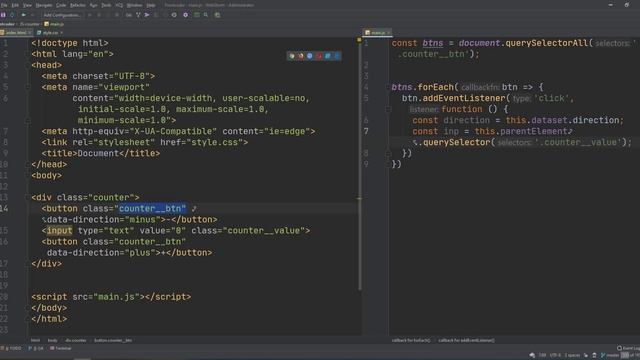Click the html breadcrumb at editor bottom
This screenshot has width=640, height=360.
35,340
